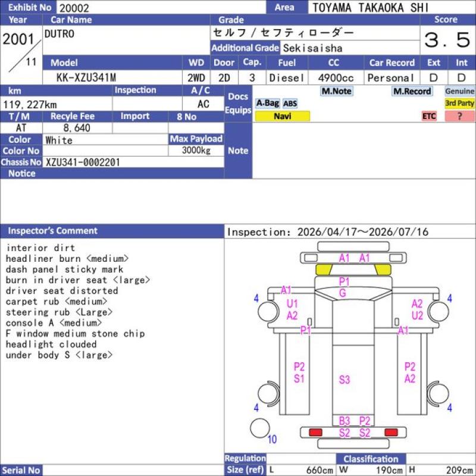Click the G mark on the windshield
Image resolution: width=476 pixels, height=476 pixels.
[x=343, y=293]
